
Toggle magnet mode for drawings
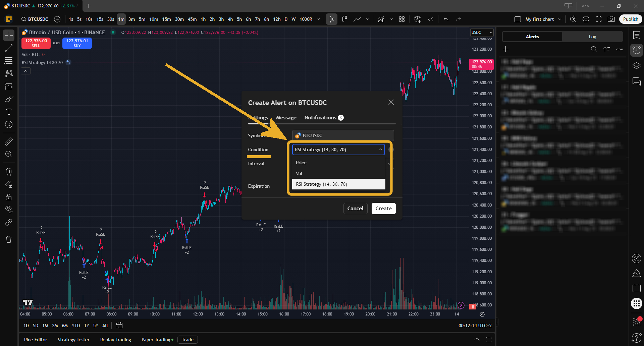[x=9, y=172]
